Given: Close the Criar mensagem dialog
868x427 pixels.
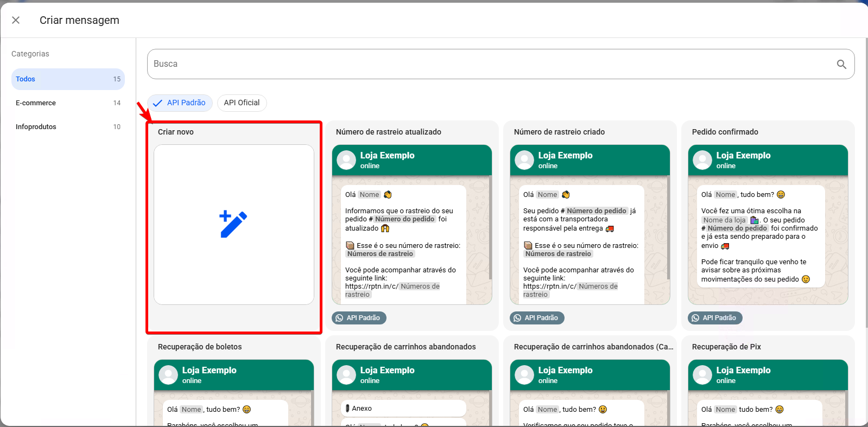Looking at the screenshot, I should 16,20.
